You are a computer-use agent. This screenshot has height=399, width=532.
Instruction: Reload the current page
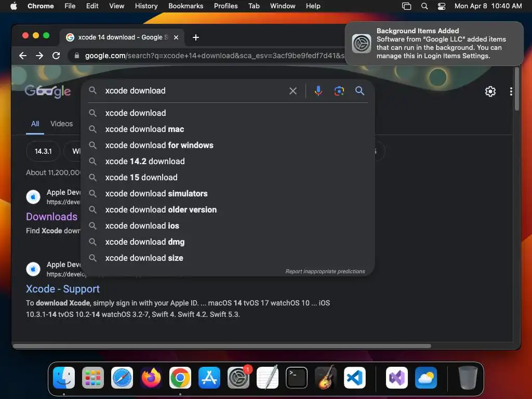[56, 56]
